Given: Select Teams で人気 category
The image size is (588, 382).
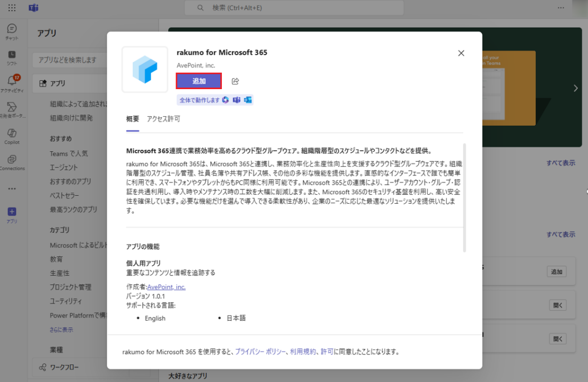Looking at the screenshot, I should tap(68, 153).
